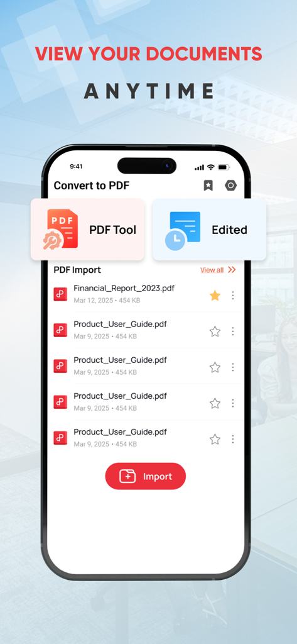297x644 pixels.
Task: Click PDF icon of last Product_User_Guide.pdf row
Action: coord(60,438)
